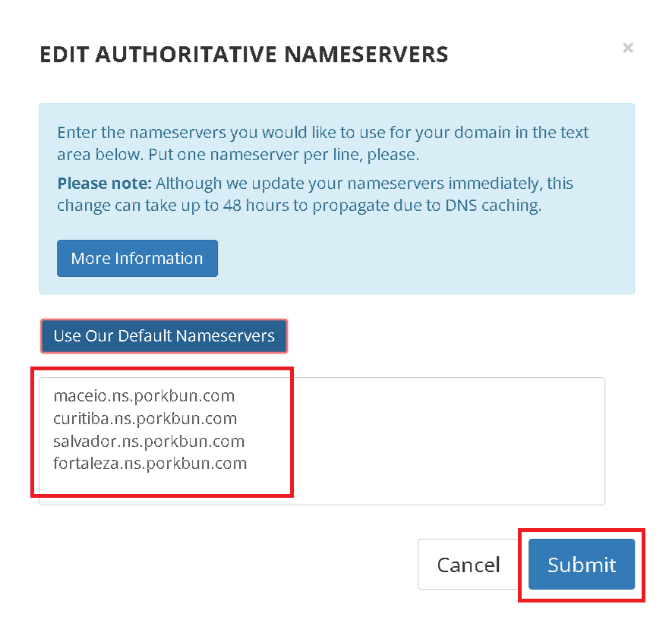Click the Edit Authoritative Nameservers heading
The image size is (672, 623).
(x=244, y=55)
